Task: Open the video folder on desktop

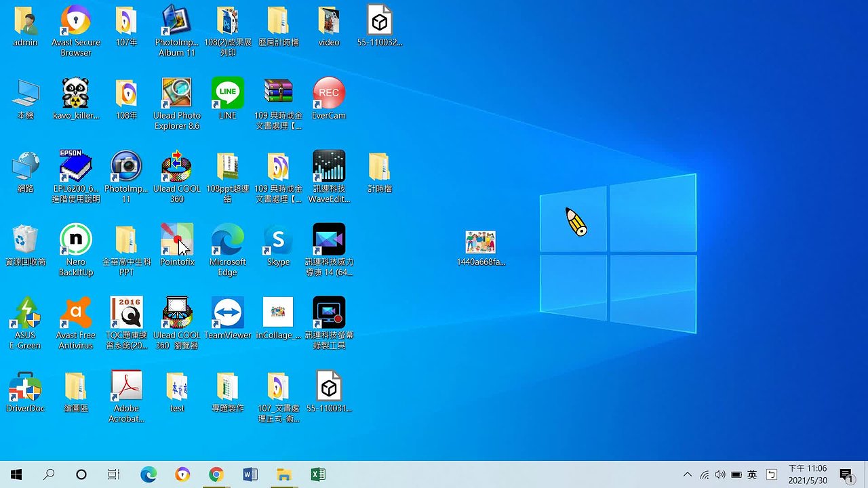Action: click(329, 22)
